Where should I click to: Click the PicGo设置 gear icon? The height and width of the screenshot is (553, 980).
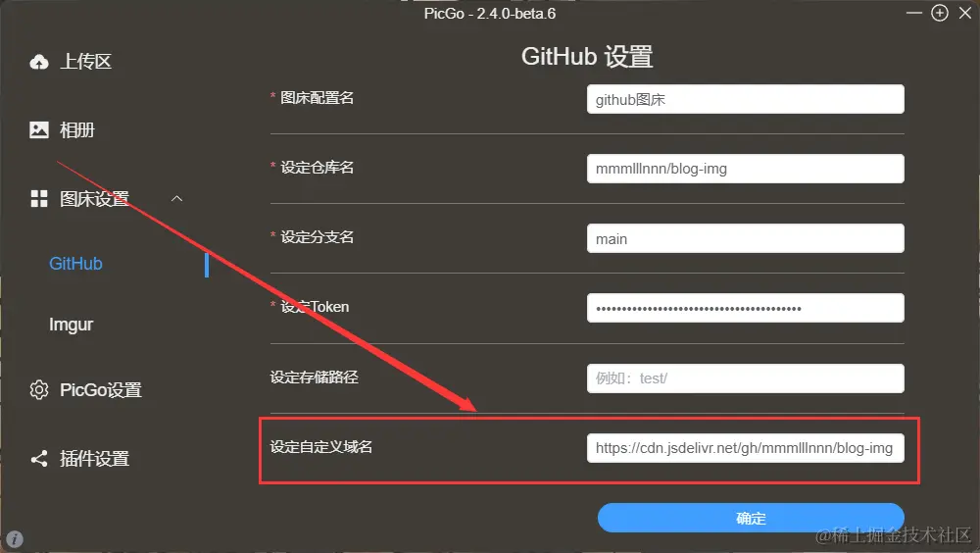click(x=39, y=389)
